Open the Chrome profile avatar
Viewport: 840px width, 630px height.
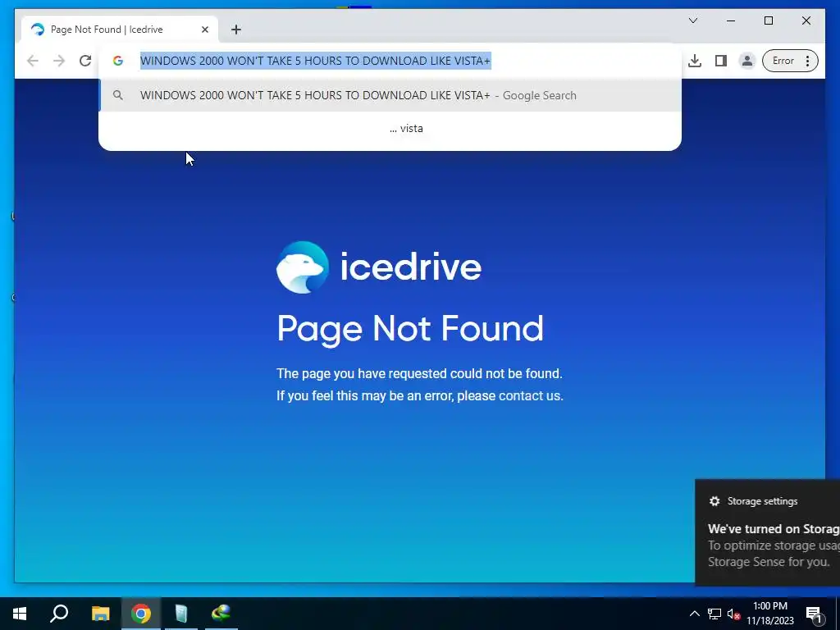coord(746,61)
